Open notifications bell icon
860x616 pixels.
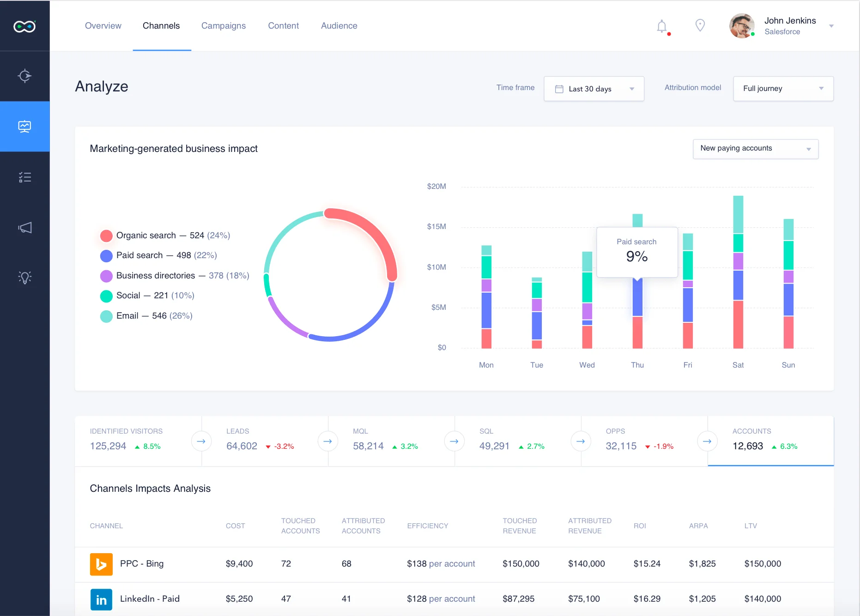(x=662, y=26)
